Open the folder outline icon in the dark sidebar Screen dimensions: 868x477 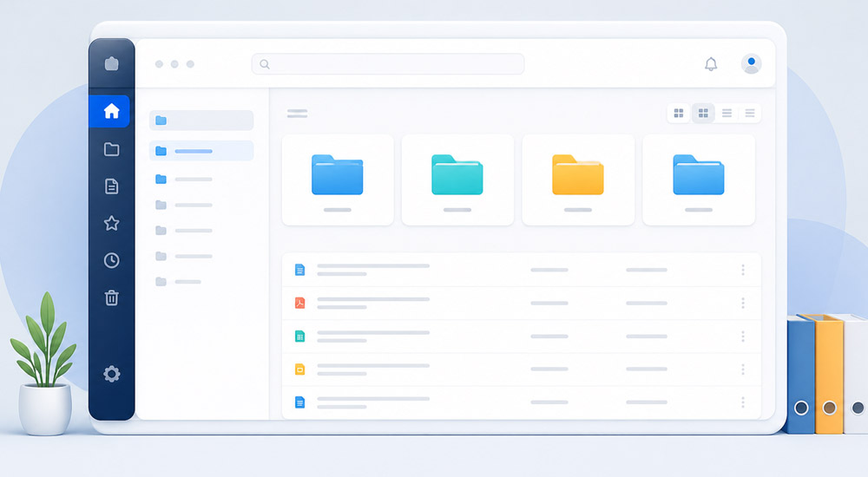coord(112,149)
